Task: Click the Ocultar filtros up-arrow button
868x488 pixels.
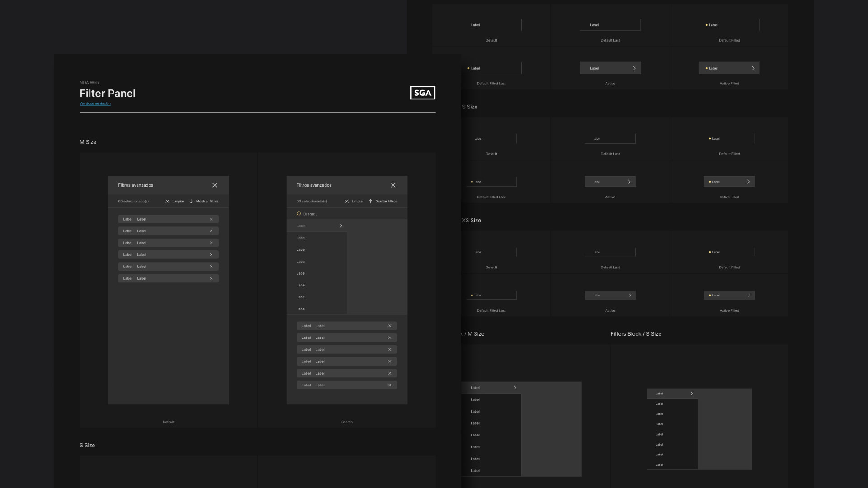Action: pyautogui.click(x=382, y=202)
